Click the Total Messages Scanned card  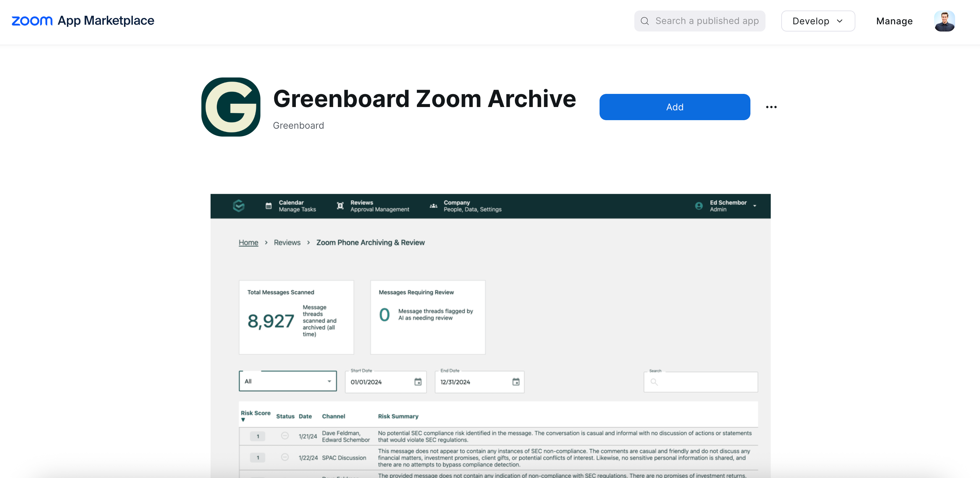pyautogui.click(x=296, y=317)
